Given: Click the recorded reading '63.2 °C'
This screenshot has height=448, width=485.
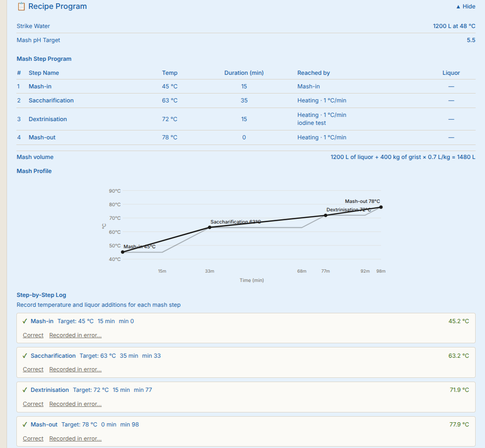Looking at the screenshot, I should [459, 356].
